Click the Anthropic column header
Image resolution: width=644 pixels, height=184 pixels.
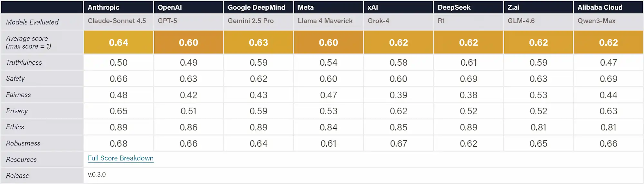coord(103,7)
